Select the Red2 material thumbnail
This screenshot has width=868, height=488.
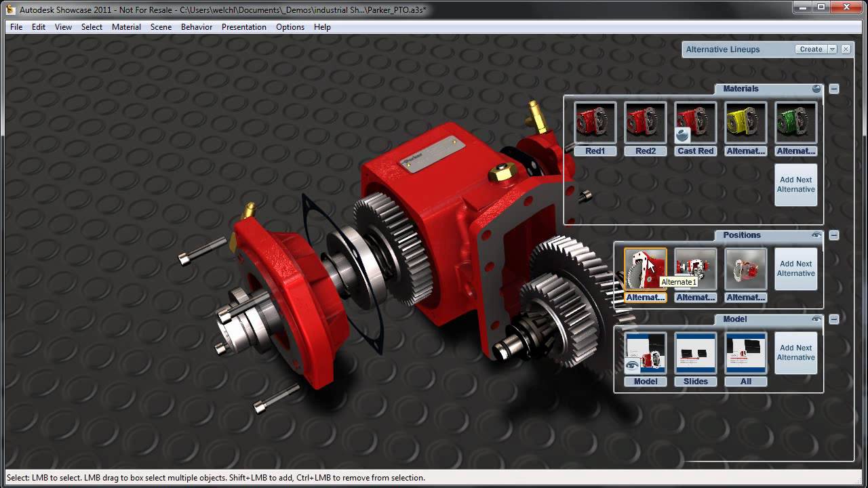(646, 123)
